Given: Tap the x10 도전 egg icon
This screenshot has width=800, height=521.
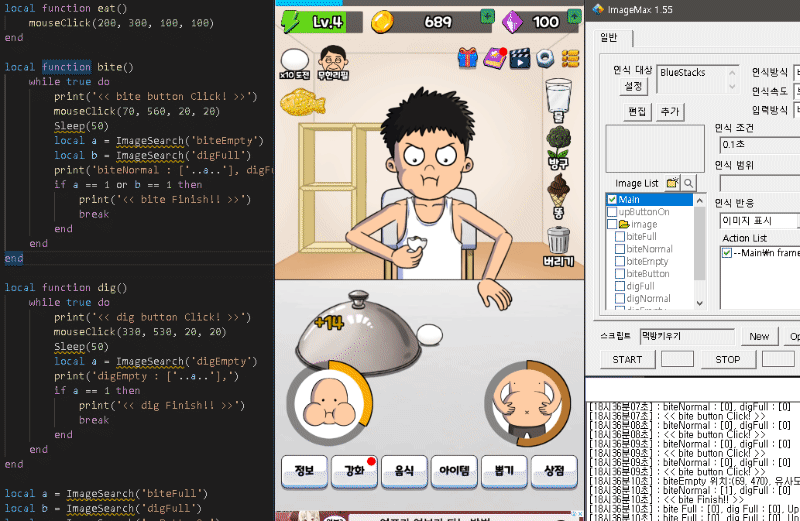Looking at the screenshot, I should tap(294, 64).
